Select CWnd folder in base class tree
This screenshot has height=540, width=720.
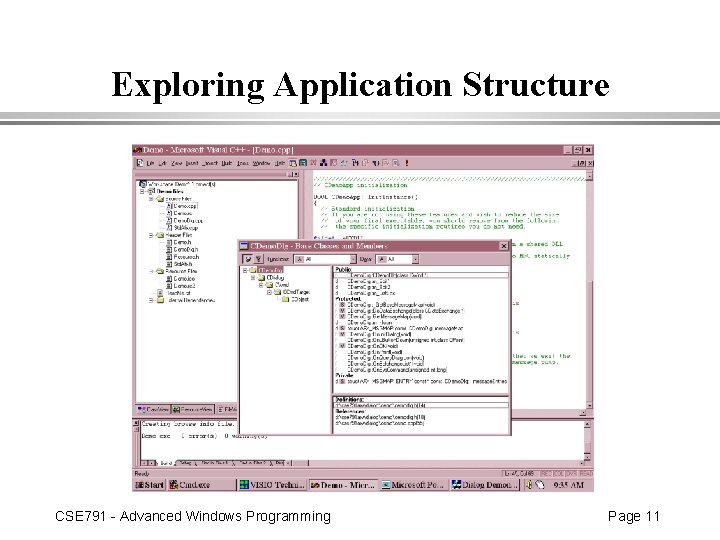tap(277, 285)
